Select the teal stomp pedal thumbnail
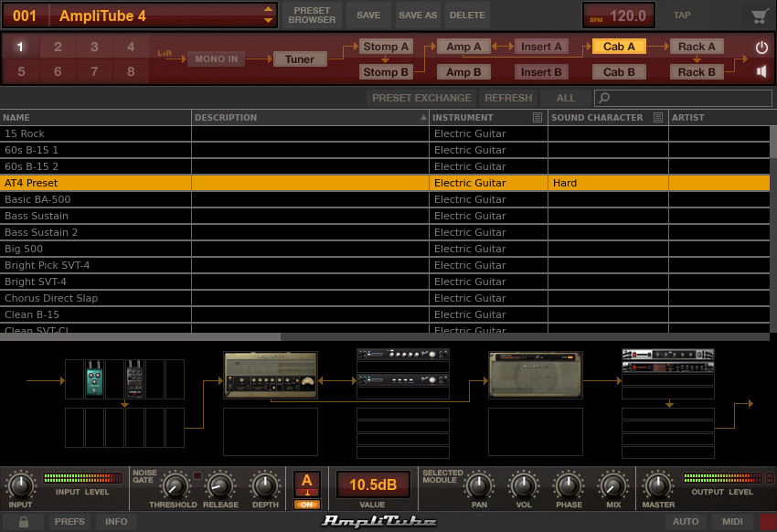 point(95,379)
